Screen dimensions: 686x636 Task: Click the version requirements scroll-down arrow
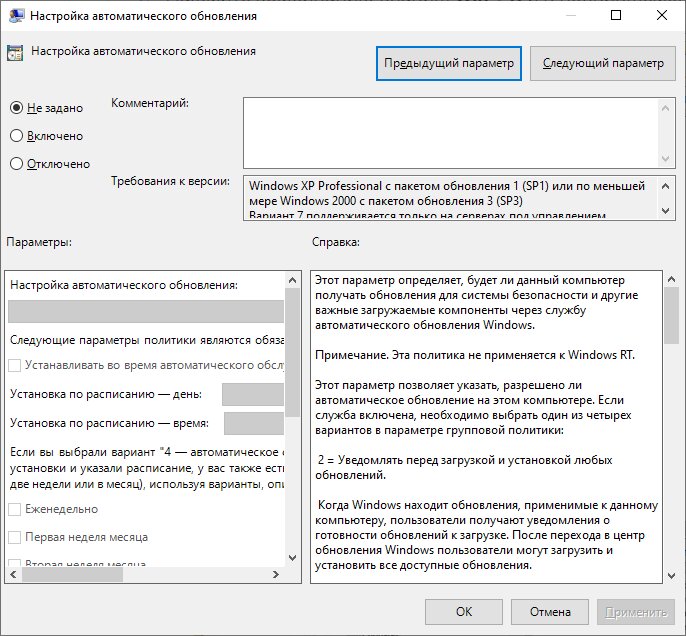pos(665,211)
